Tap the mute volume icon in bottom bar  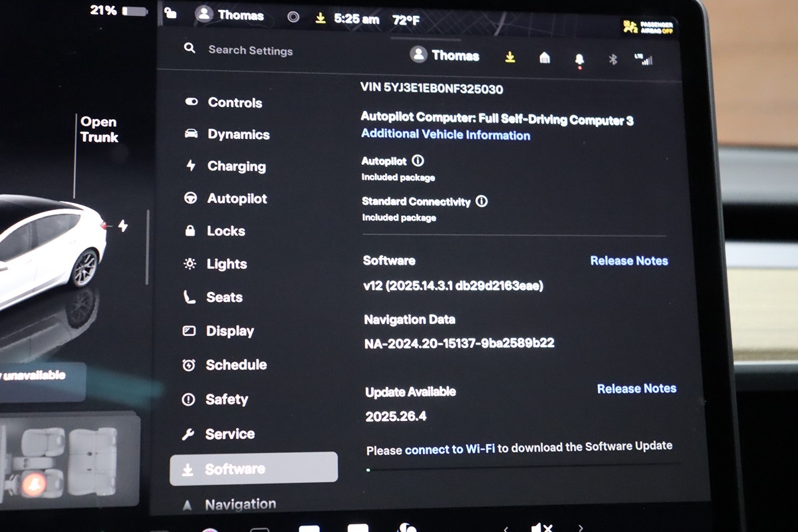pyautogui.click(x=542, y=528)
